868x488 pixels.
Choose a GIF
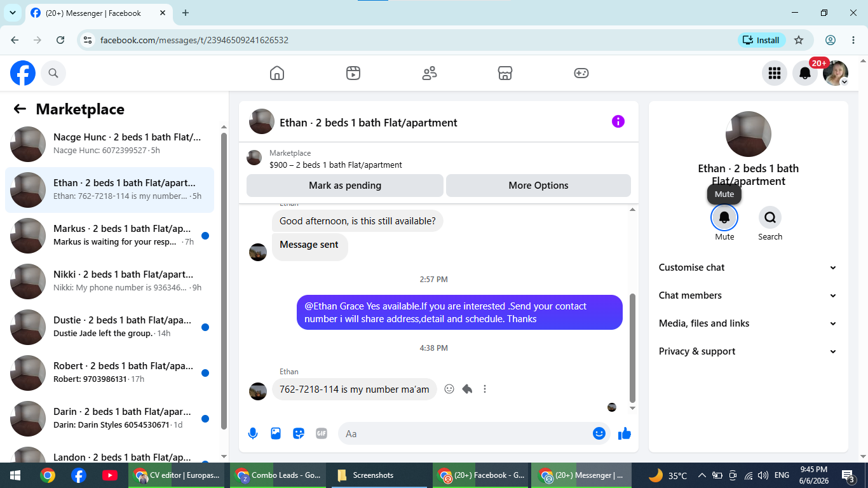322,433
